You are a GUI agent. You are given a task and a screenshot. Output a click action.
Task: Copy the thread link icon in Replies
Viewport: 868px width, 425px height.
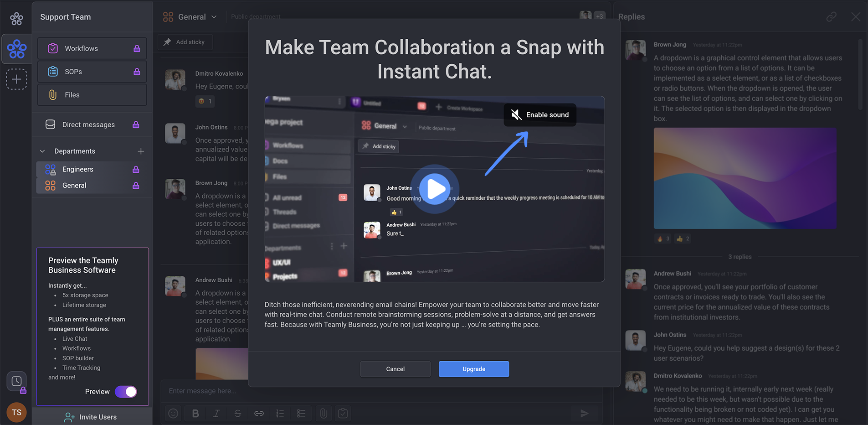click(832, 17)
